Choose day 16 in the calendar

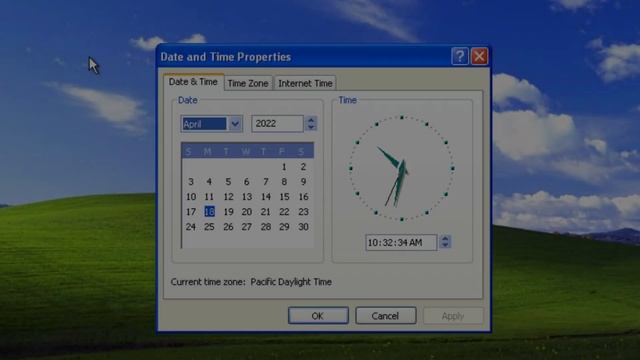pos(303,197)
